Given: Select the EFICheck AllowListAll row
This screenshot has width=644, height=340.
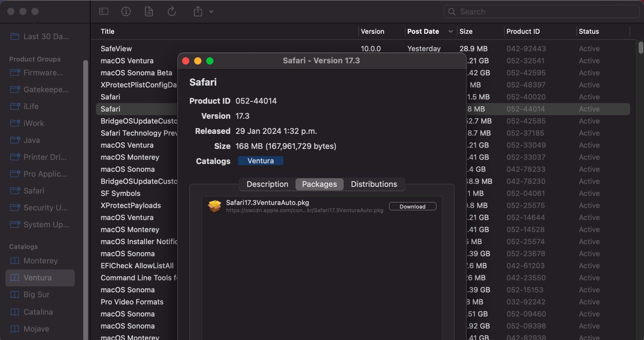Looking at the screenshot, I should click(x=137, y=266).
